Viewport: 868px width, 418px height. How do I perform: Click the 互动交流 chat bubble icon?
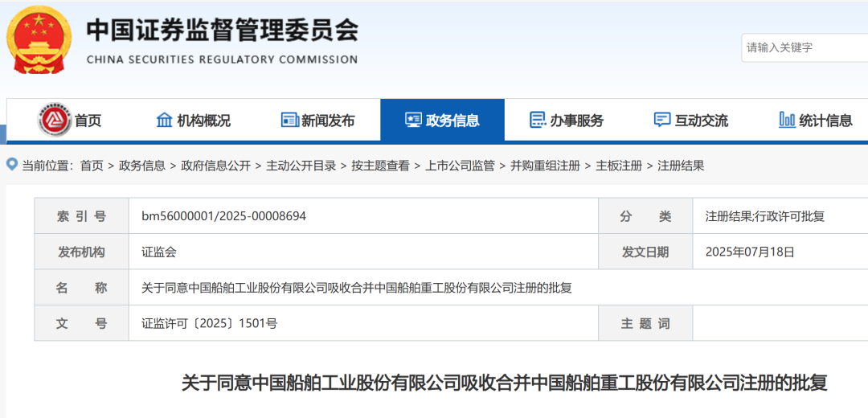pyautogui.click(x=662, y=121)
